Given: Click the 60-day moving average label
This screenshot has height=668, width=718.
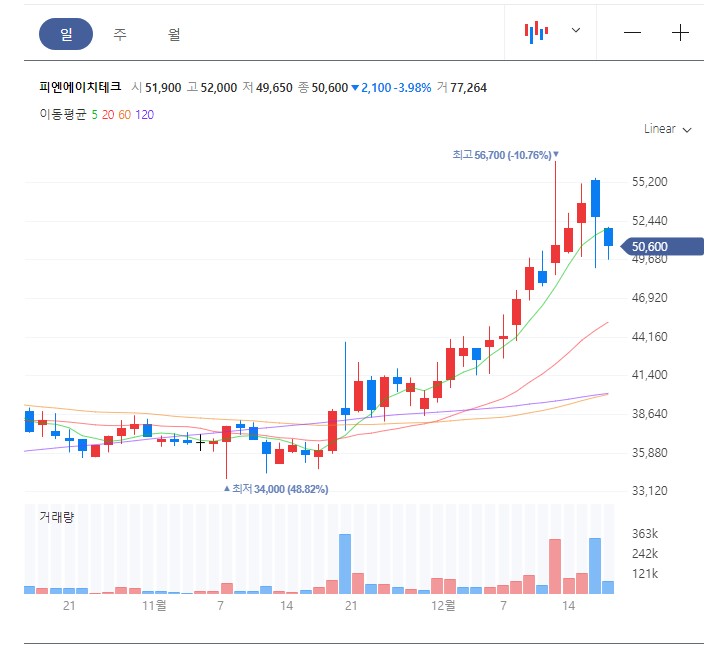Looking at the screenshot, I should [125, 114].
